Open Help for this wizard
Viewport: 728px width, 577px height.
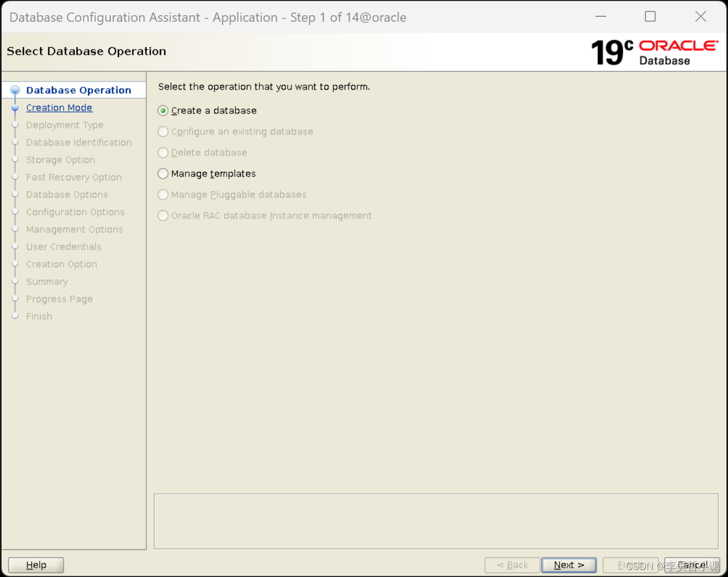pyautogui.click(x=36, y=565)
